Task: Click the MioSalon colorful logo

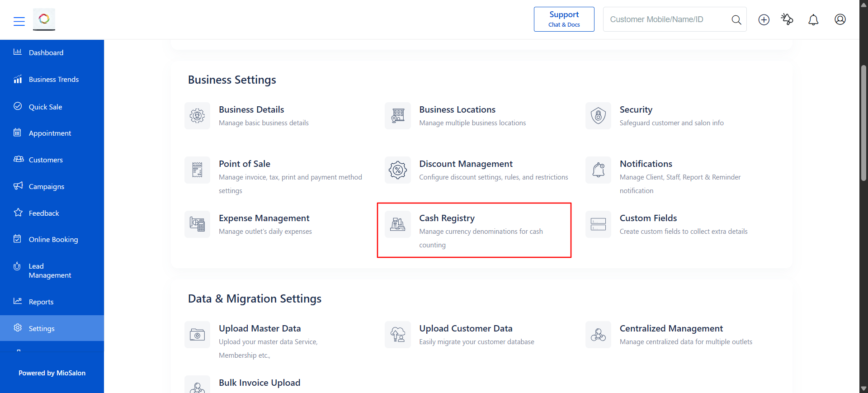Action: [44, 19]
